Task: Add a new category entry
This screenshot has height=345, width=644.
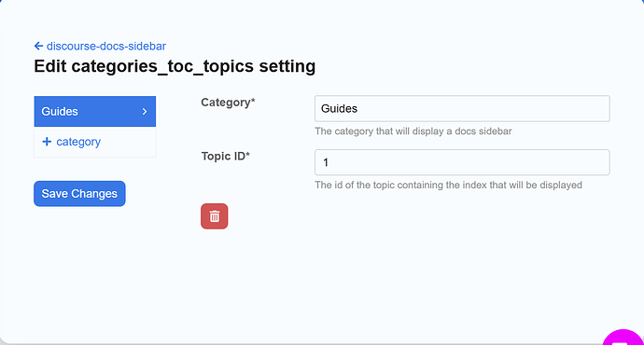Action: pyautogui.click(x=72, y=142)
